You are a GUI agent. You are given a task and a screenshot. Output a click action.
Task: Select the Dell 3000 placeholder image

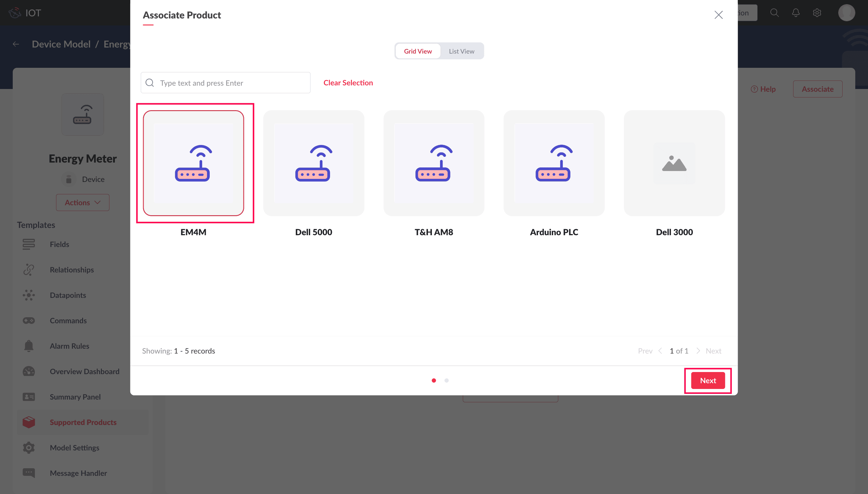coord(674,163)
